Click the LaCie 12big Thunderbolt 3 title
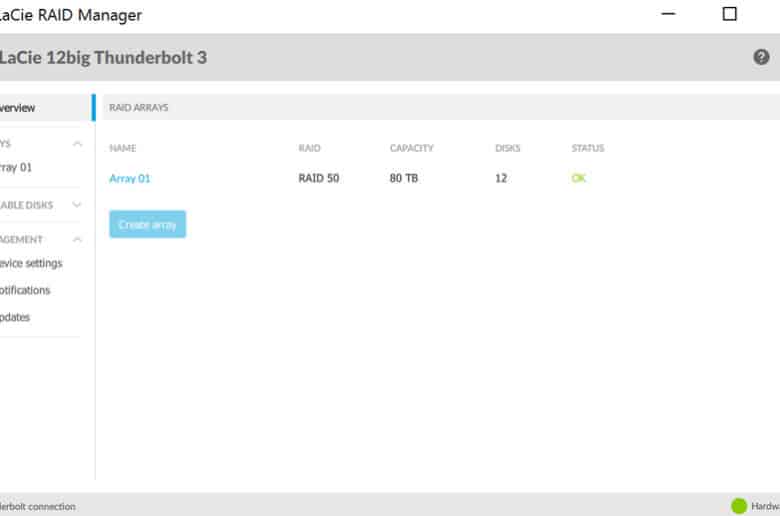 (103, 57)
